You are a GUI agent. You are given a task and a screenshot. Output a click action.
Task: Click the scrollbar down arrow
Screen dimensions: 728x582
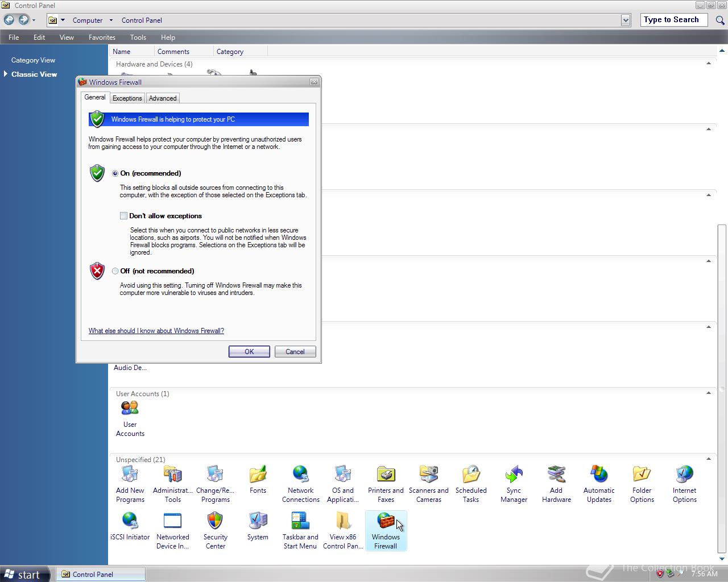[x=722, y=559]
